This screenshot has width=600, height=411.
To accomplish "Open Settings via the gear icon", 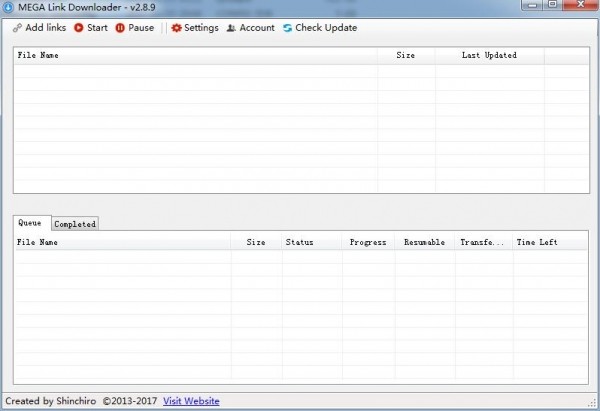I will pos(176,28).
